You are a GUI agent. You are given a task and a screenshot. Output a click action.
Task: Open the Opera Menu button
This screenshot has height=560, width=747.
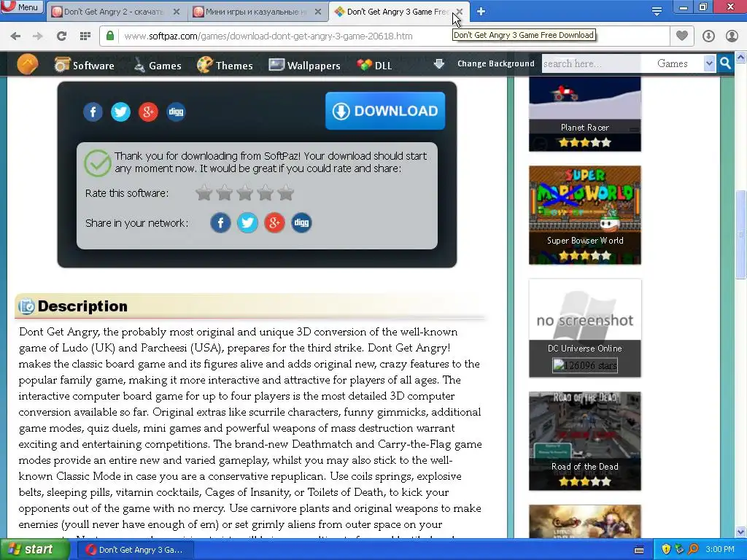click(x=23, y=7)
